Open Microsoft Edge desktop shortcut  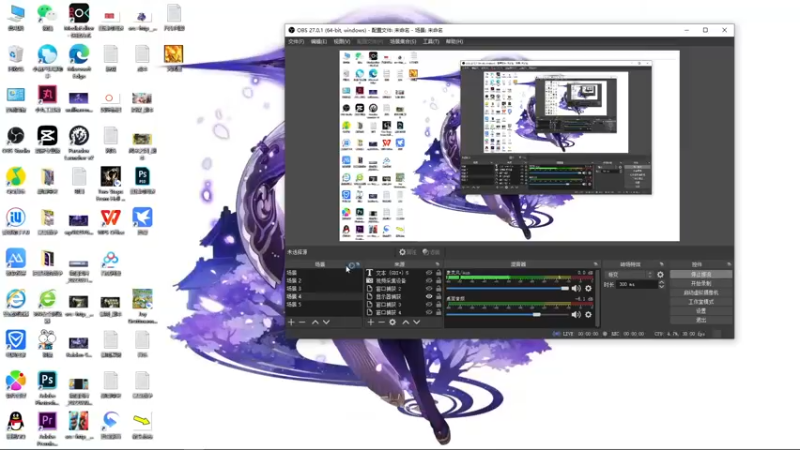pyautogui.click(x=79, y=61)
